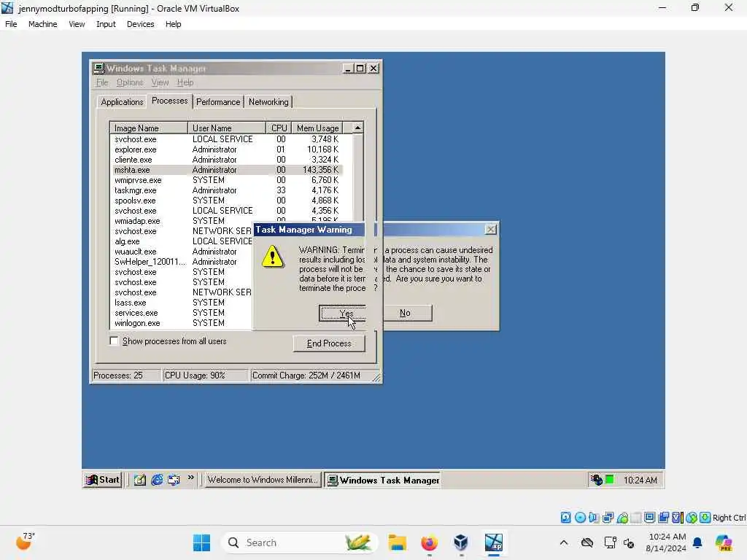
Task: Sort processes by CPU column header
Action: (x=279, y=128)
